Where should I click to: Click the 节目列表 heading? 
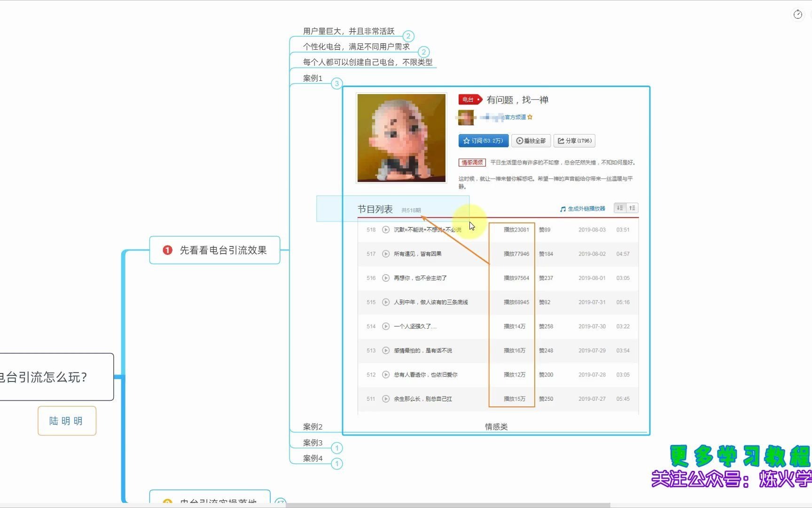pyautogui.click(x=375, y=209)
